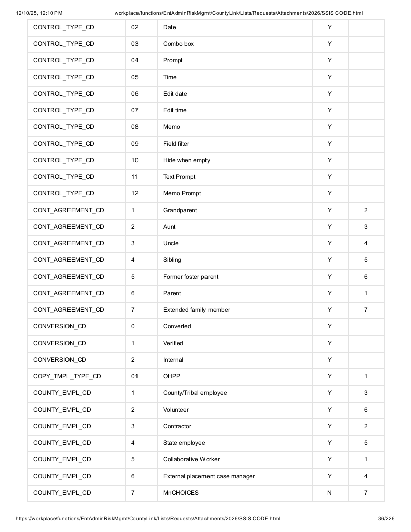Select the 'Converted' CONVERSION_CD row

coord(206,327)
